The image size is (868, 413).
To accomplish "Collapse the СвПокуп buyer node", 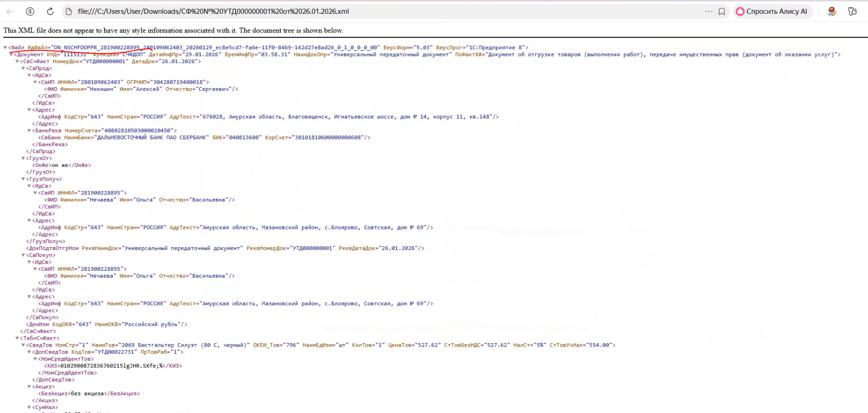I will pyautogui.click(x=23, y=255).
